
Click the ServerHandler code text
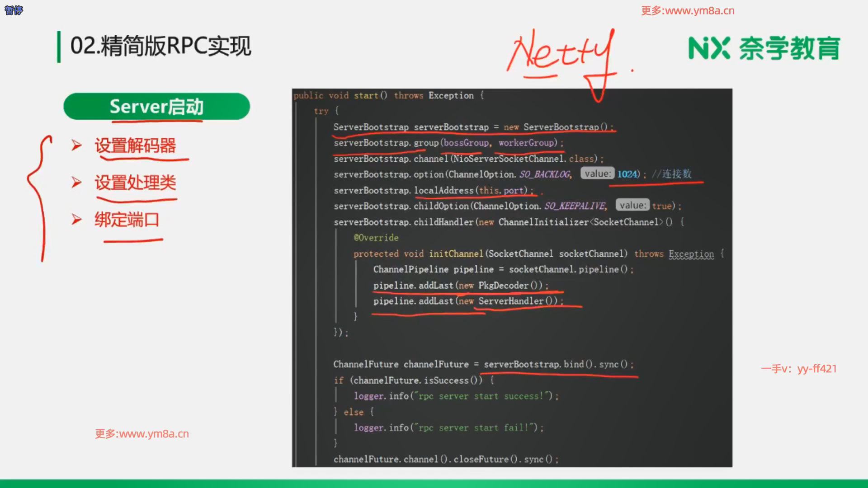(511, 301)
